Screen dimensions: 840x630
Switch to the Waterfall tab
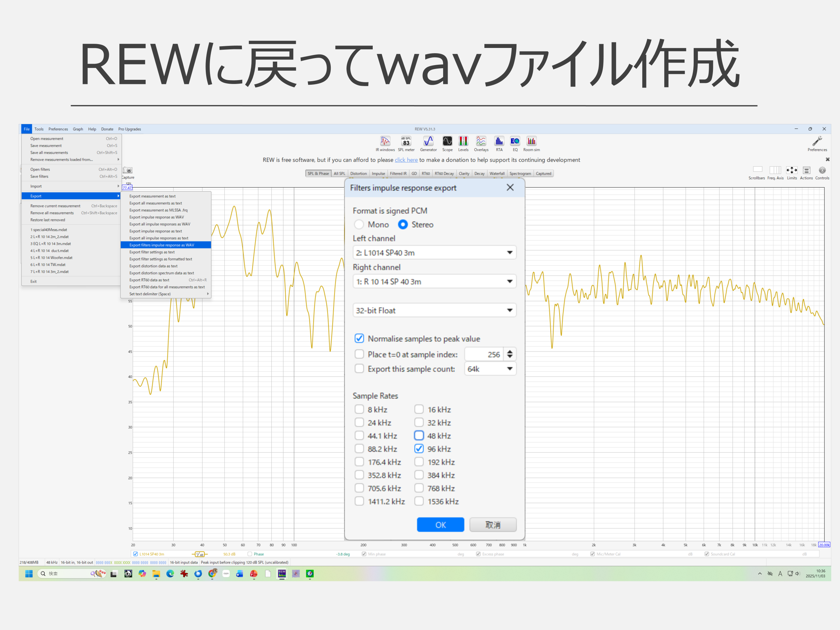pyautogui.click(x=497, y=174)
